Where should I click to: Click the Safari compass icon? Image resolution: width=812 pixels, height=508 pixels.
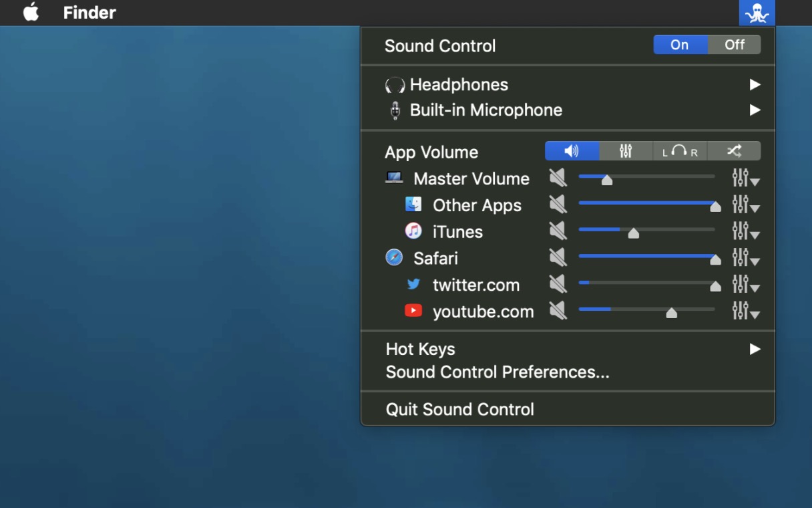point(394,257)
